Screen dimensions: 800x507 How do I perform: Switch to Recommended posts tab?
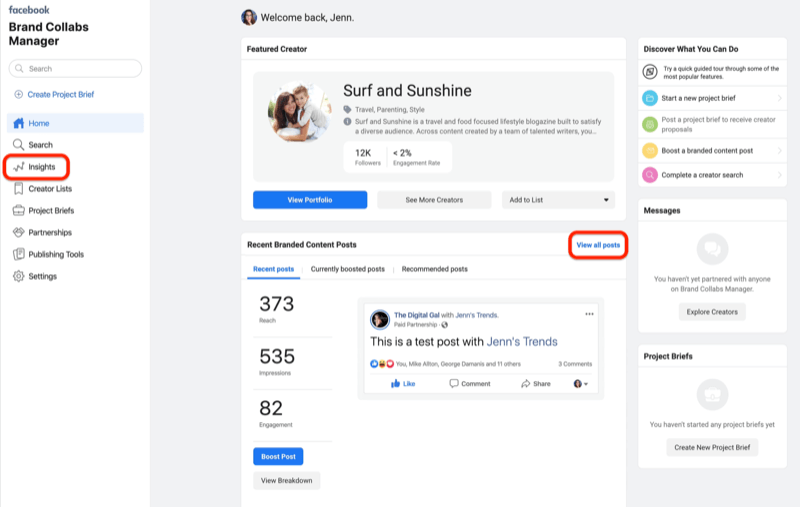coord(434,269)
